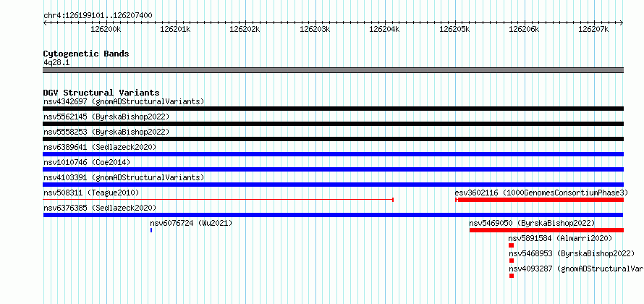Open variant label nsv5891584 (Almarri2020)

point(560,238)
